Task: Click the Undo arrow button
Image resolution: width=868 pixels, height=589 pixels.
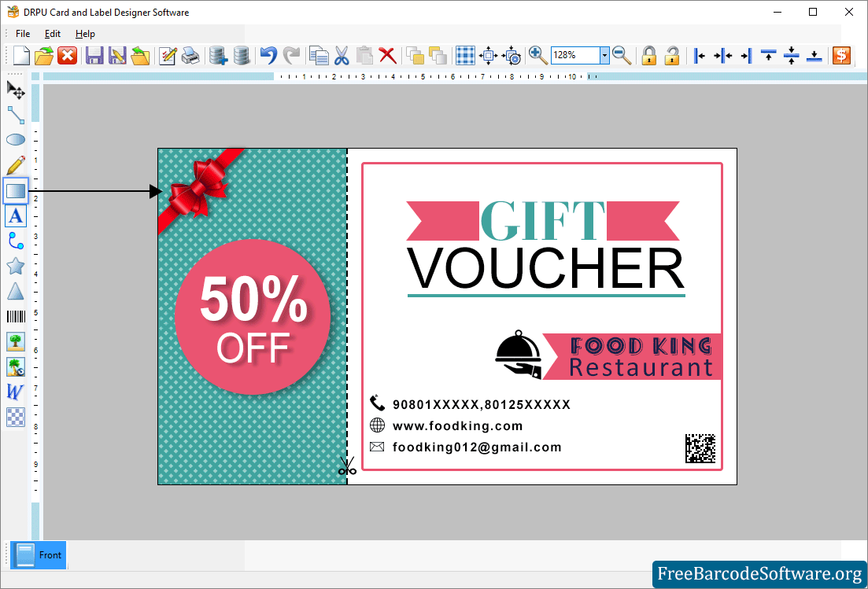Action: (269, 55)
